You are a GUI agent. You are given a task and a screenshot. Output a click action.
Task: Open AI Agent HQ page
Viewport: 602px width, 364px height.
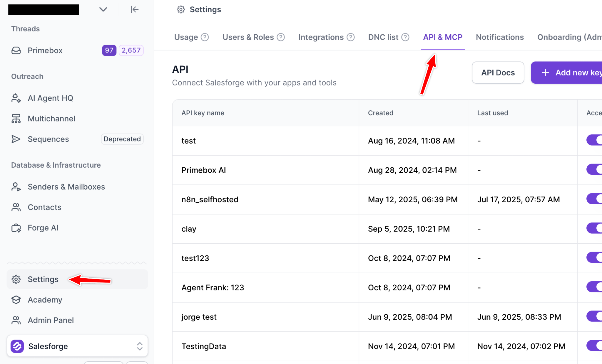(50, 98)
